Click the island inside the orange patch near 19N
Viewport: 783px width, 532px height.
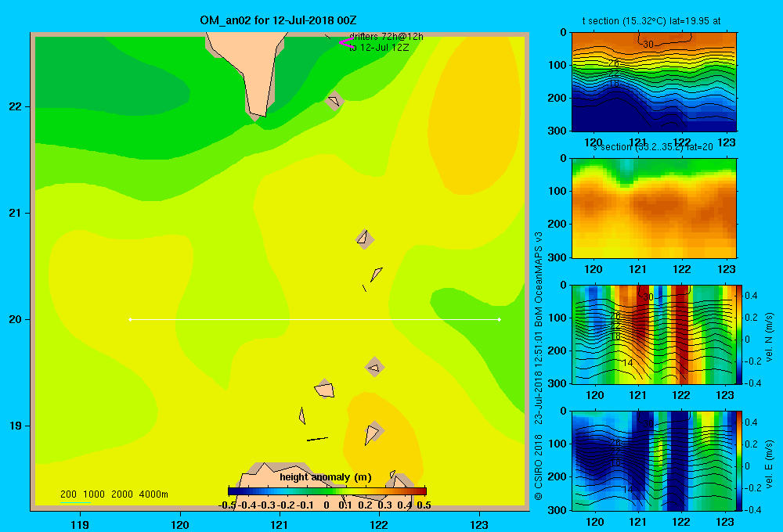[373, 433]
